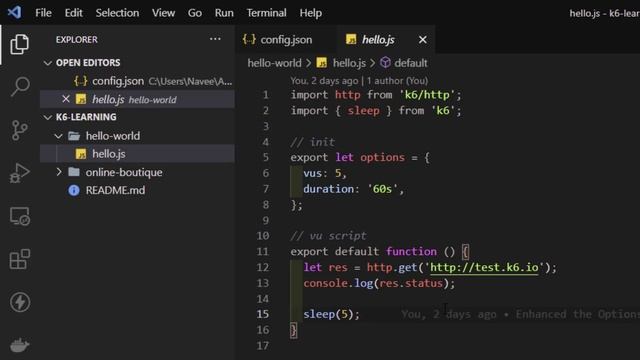Viewport: 640px width, 360px height.
Task: Click the JS icon on hello.js tab
Action: tap(351, 39)
